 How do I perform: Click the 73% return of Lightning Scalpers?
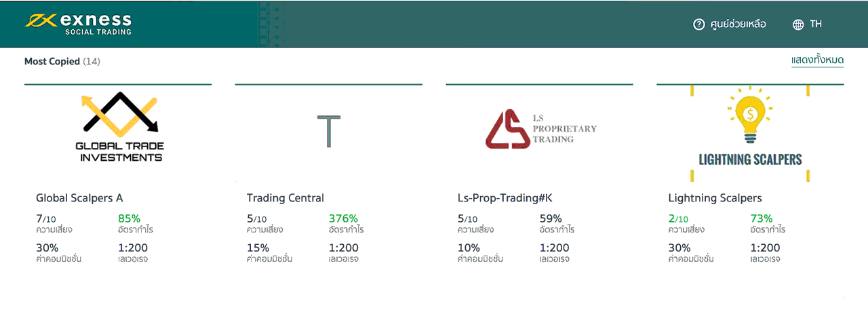(762, 218)
